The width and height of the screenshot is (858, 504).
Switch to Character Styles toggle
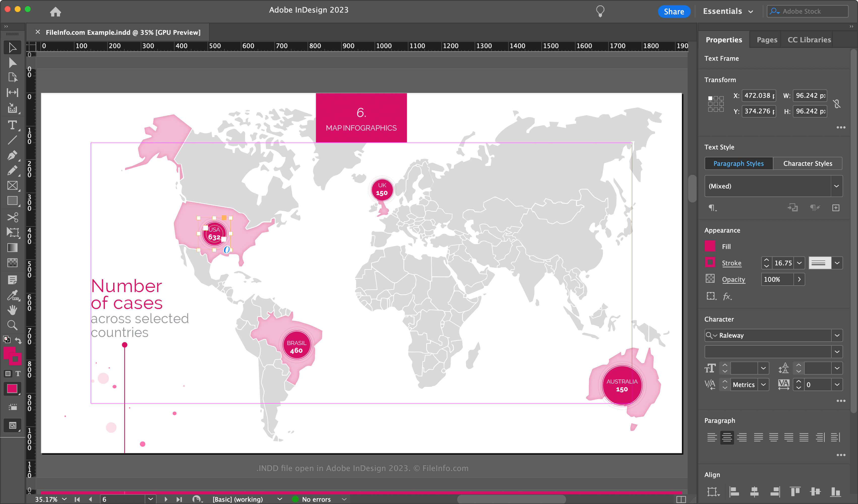point(807,163)
